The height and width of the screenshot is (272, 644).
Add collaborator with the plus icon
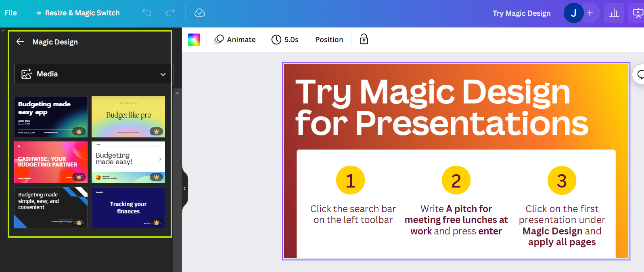click(x=590, y=13)
